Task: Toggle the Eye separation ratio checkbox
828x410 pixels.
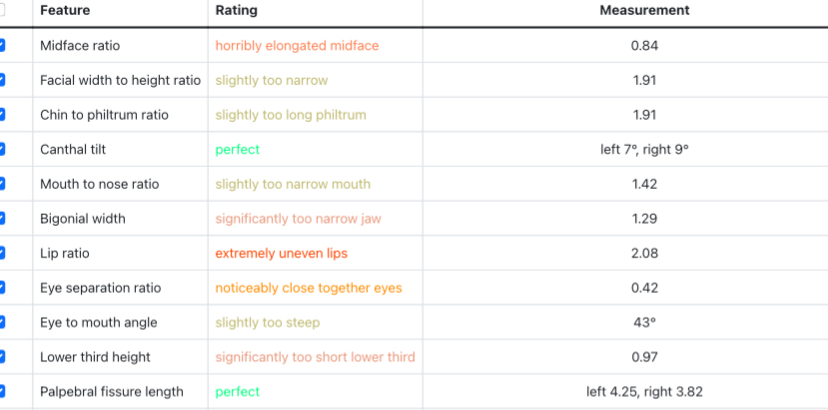Action: coord(2,288)
